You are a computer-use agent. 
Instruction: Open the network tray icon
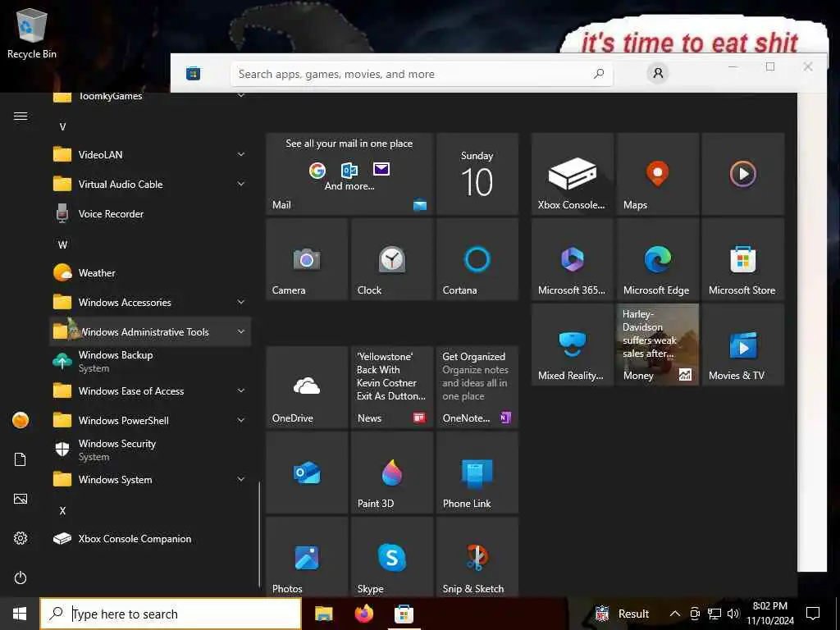714,614
